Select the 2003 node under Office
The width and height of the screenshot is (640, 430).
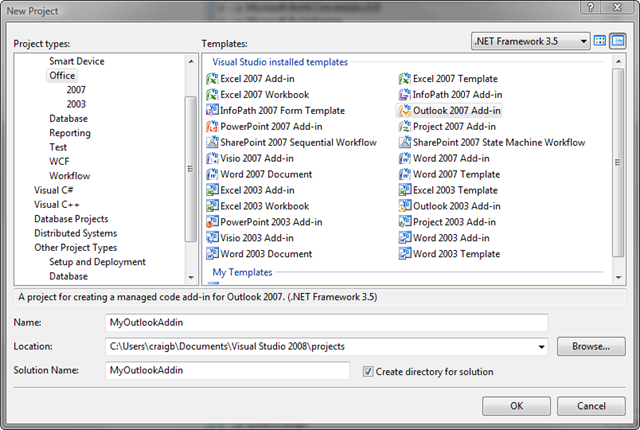[x=76, y=104]
